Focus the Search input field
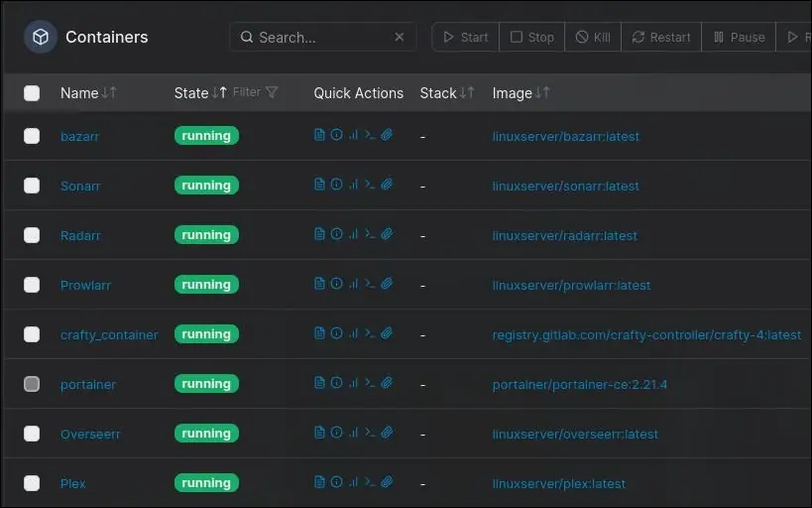The width and height of the screenshot is (812, 508). 321,37
